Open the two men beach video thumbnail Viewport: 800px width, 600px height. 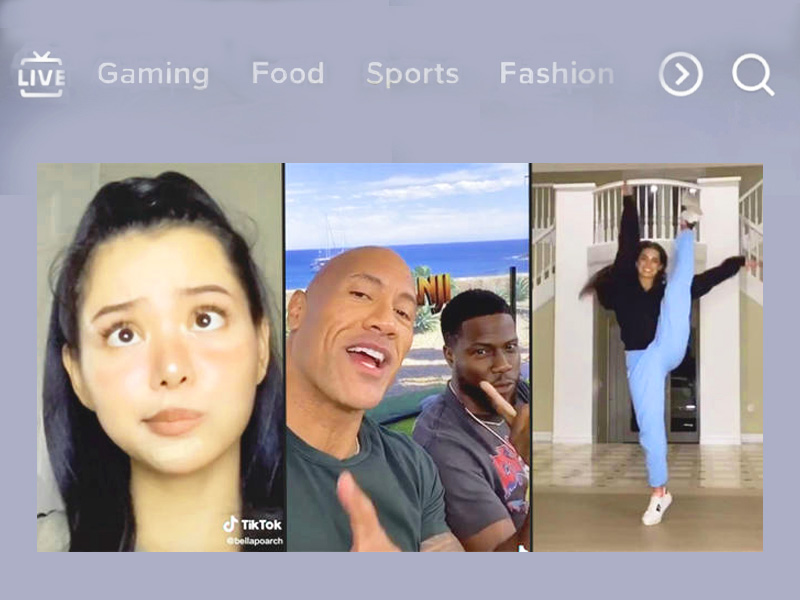tap(408, 357)
